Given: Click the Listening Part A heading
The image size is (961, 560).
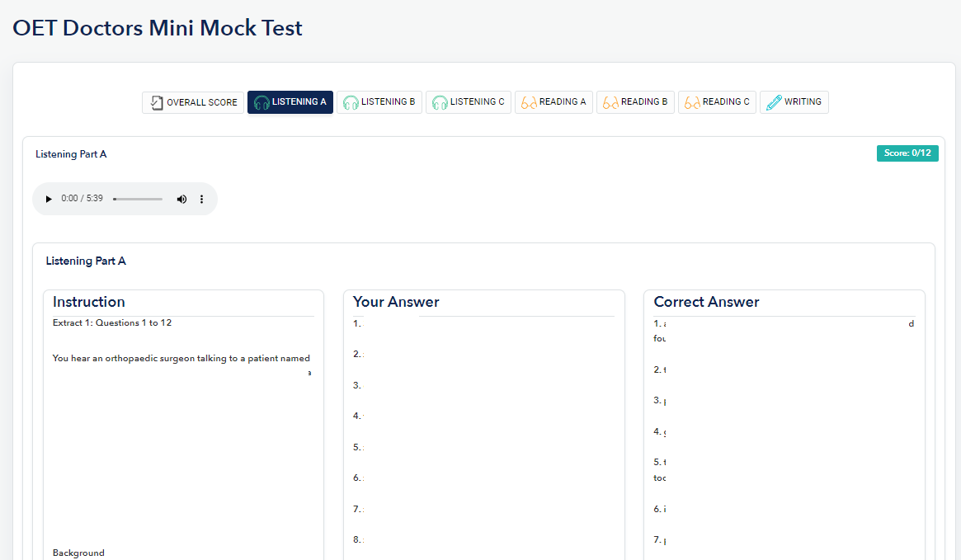Looking at the screenshot, I should 71,153.
